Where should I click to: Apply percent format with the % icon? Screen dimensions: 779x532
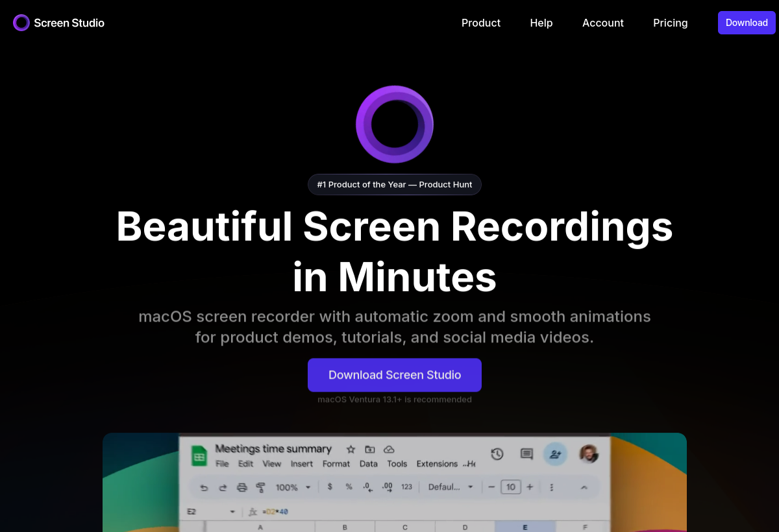click(349, 487)
